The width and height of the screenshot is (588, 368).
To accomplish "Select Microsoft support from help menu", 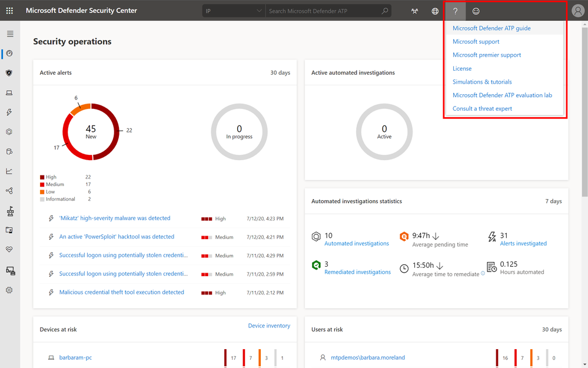I will 476,42.
